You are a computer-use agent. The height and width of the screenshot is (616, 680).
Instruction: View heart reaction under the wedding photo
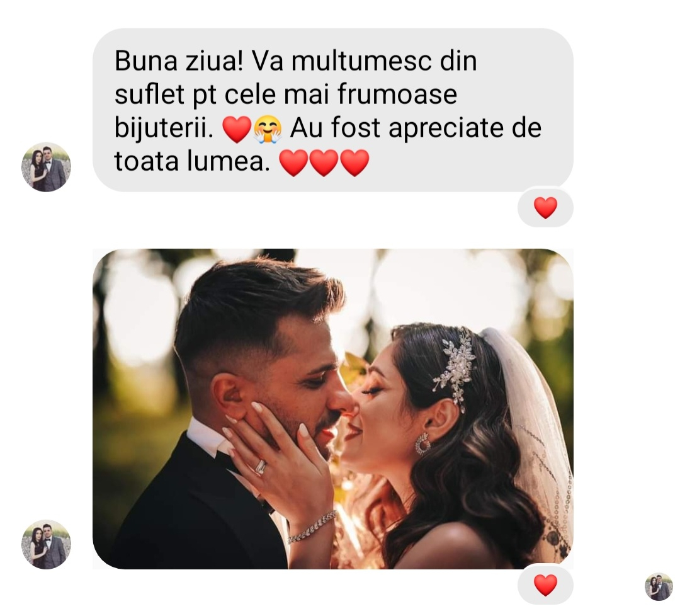click(x=545, y=585)
